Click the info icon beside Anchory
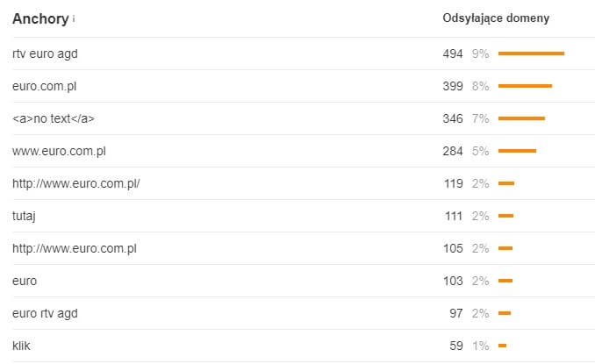This screenshot has width=595, height=364. tap(74, 19)
